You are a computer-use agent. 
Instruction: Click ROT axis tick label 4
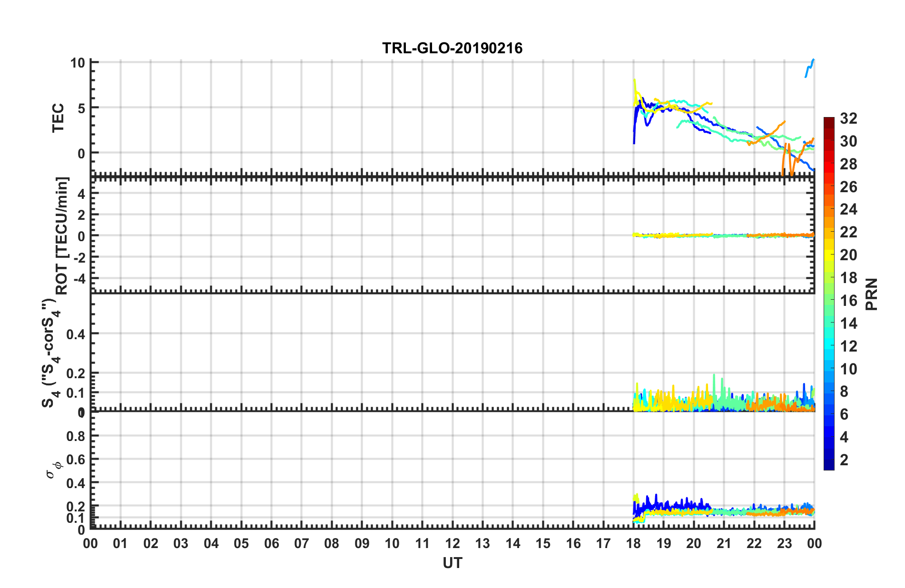[81, 194]
